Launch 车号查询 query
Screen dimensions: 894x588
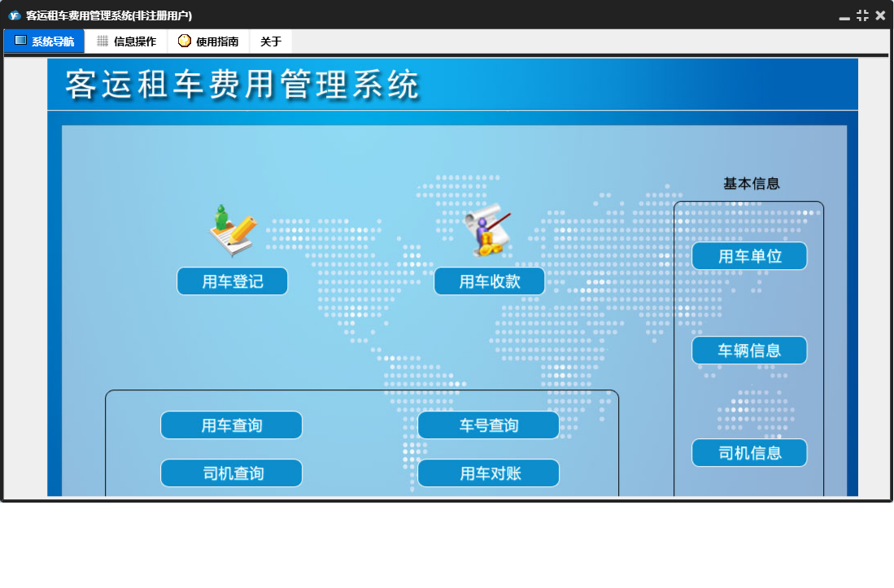(x=489, y=425)
